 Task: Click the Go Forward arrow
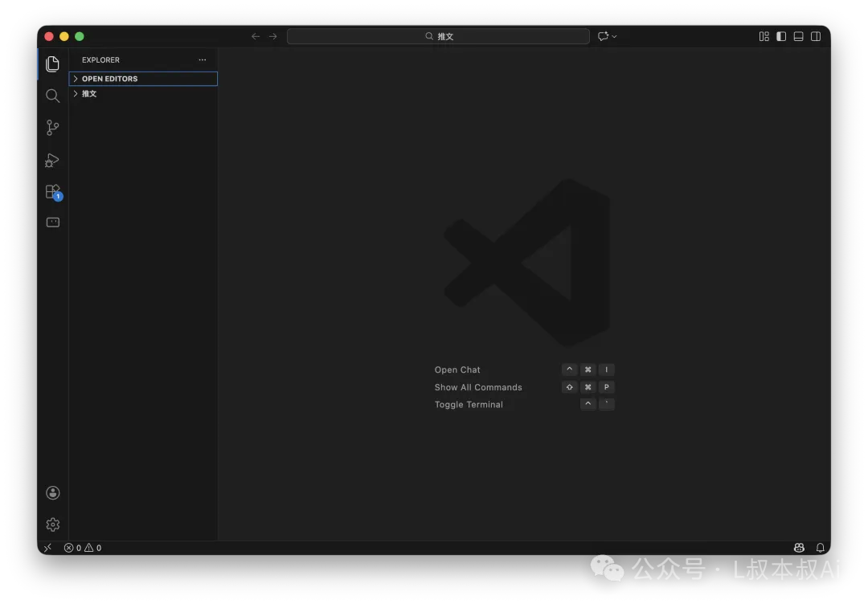(x=273, y=36)
